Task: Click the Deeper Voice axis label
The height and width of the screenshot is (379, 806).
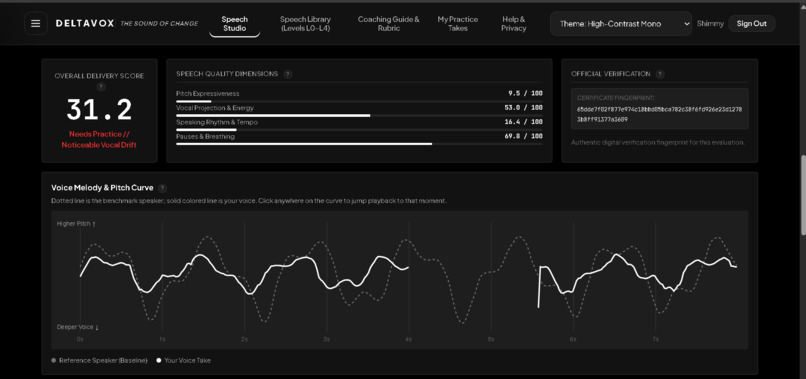Action: [x=78, y=327]
